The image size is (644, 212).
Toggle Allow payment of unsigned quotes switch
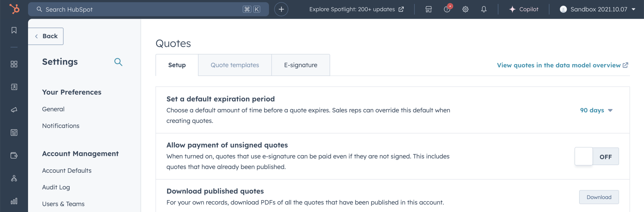click(597, 156)
